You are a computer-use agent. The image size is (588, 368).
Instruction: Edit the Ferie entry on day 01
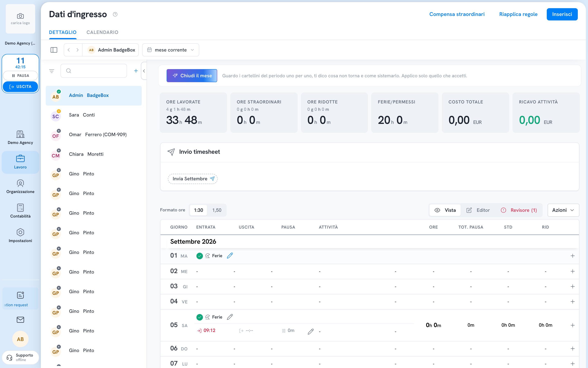(x=230, y=256)
